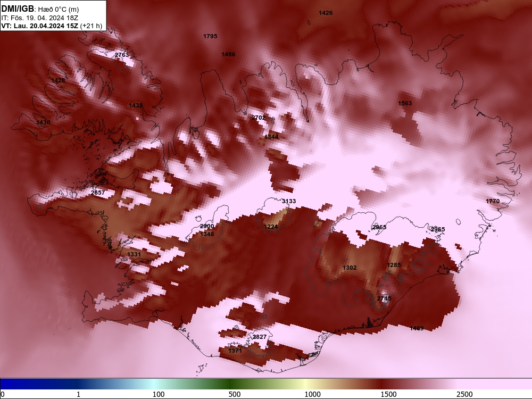Click the legend label 1000
This screenshot has width=532, height=399.
click(x=312, y=394)
